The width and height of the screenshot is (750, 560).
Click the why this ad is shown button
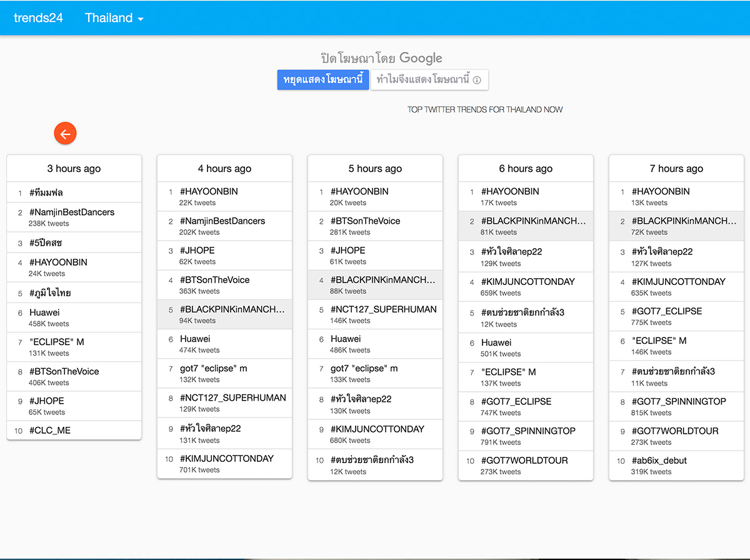429,80
